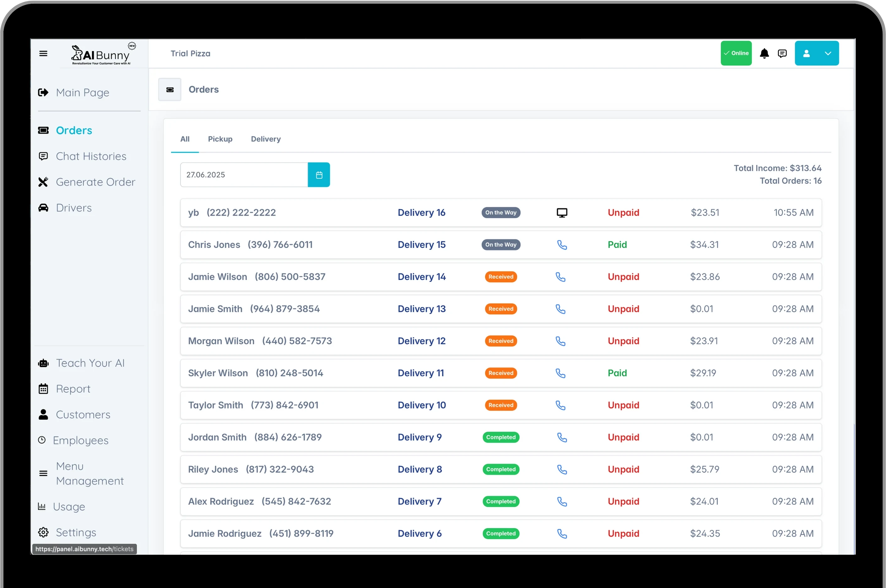Open Usage in the sidebar
Screen dimensions: 886x588
pyautogui.click(x=69, y=507)
